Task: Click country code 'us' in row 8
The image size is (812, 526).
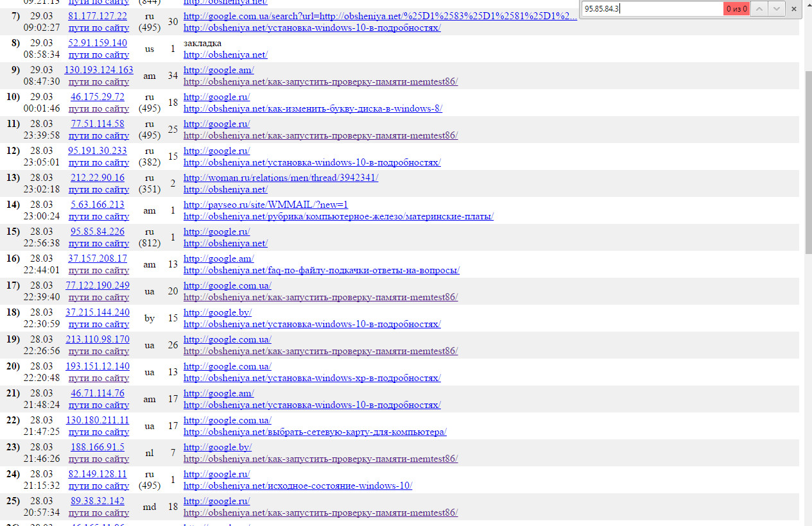Action: [x=150, y=49]
